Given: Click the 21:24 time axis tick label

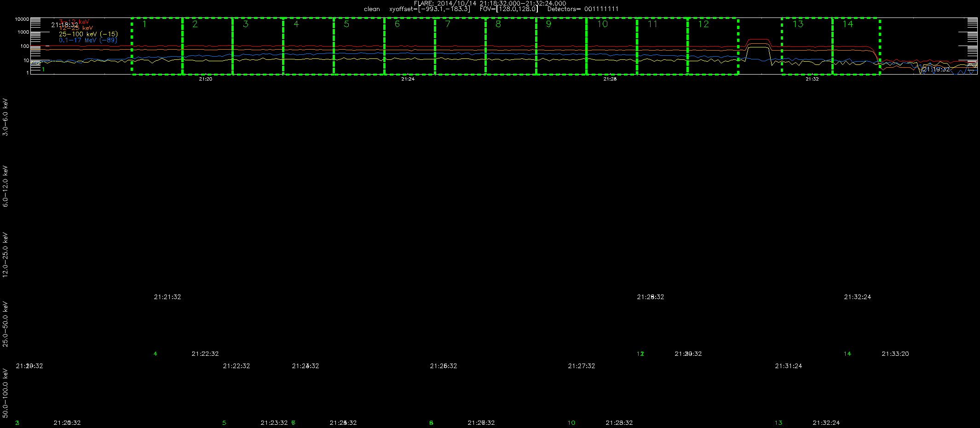Looking at the screenshot, I should click(x=408, y=79).
